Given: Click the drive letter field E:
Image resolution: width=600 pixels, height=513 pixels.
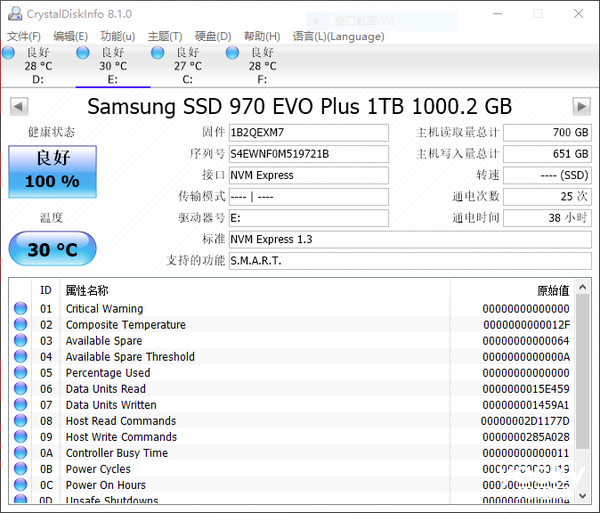Looking at the screenshot, I should (x=309, y=218).
